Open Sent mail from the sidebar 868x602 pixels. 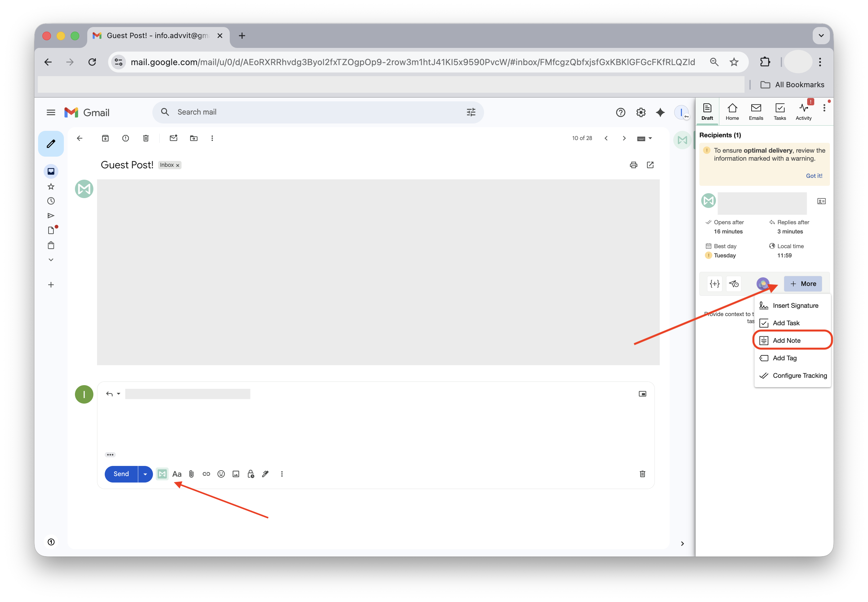coord(51,216)
